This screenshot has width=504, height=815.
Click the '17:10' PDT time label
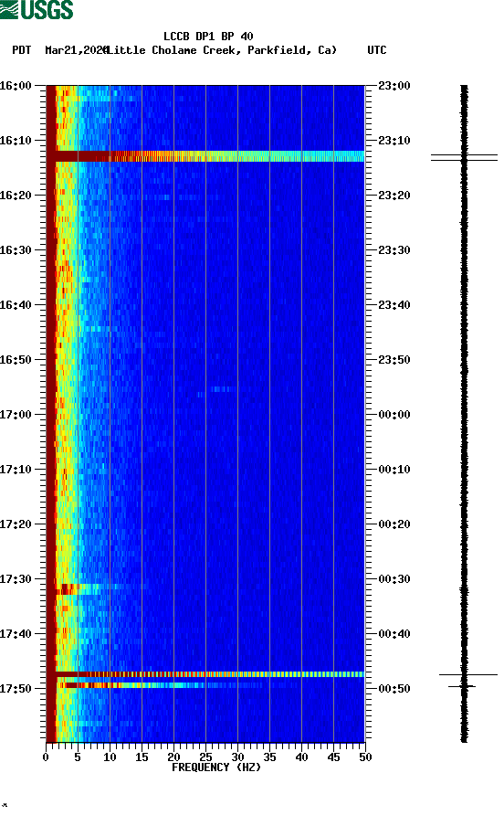coord(16,470)
